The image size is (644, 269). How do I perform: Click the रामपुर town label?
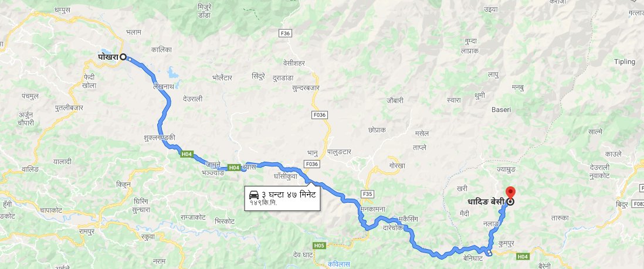[x=87, y=231]
